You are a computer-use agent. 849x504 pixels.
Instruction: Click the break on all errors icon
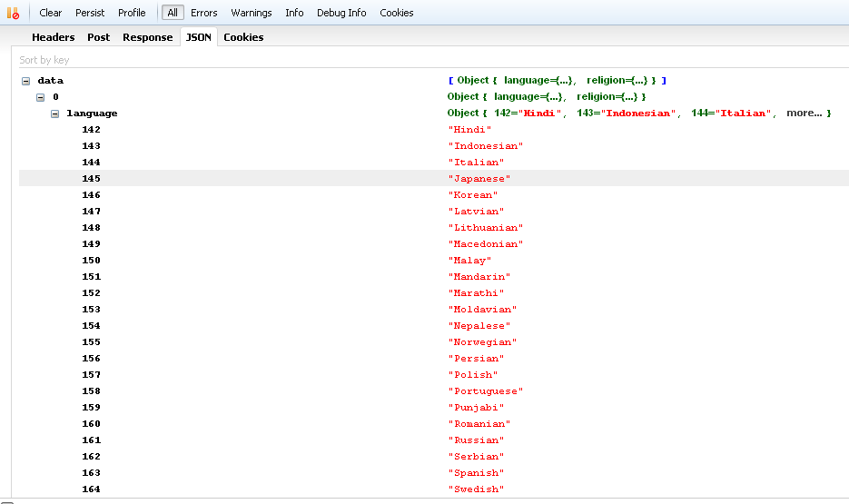click(x=13, y=13)
